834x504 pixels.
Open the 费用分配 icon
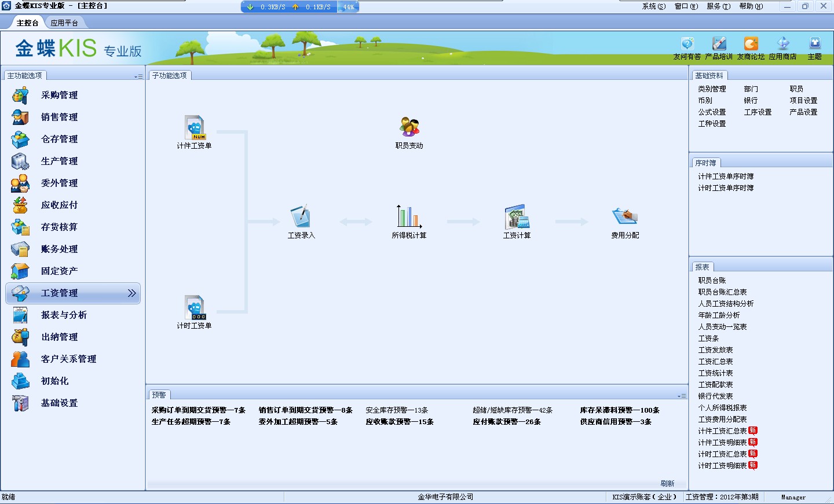pyautogui.click(x=625, y=216)
